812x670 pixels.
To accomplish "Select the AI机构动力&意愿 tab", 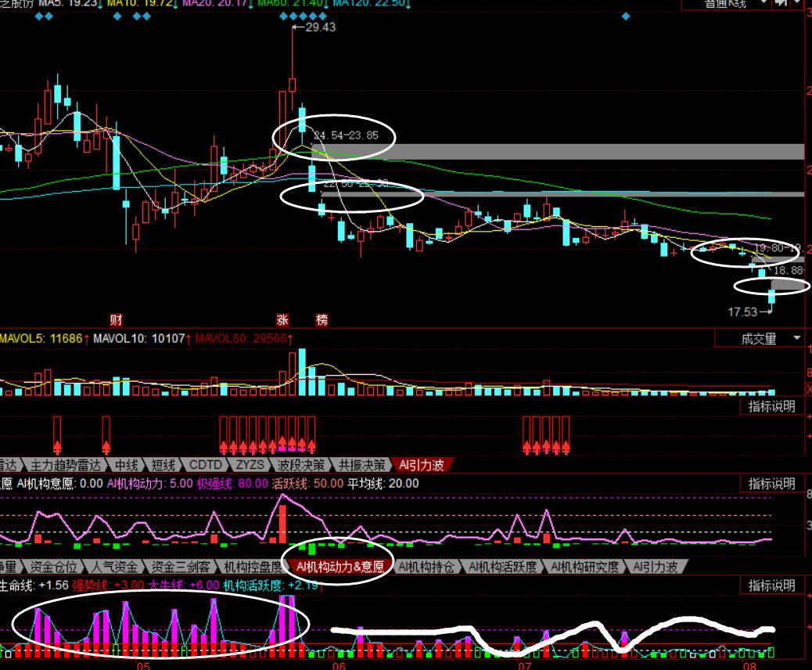I will [340, 567].
